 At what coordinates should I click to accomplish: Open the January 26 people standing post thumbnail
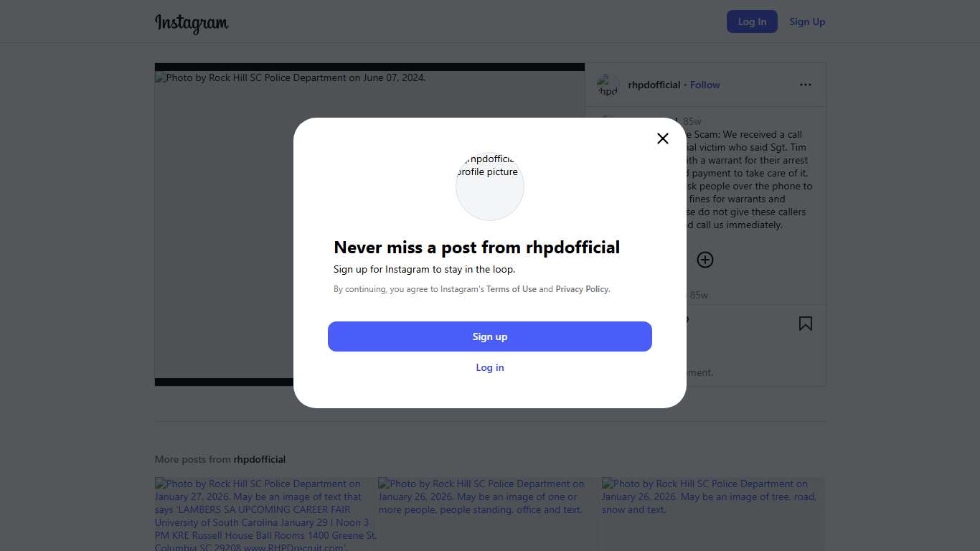tap(489, 514)
